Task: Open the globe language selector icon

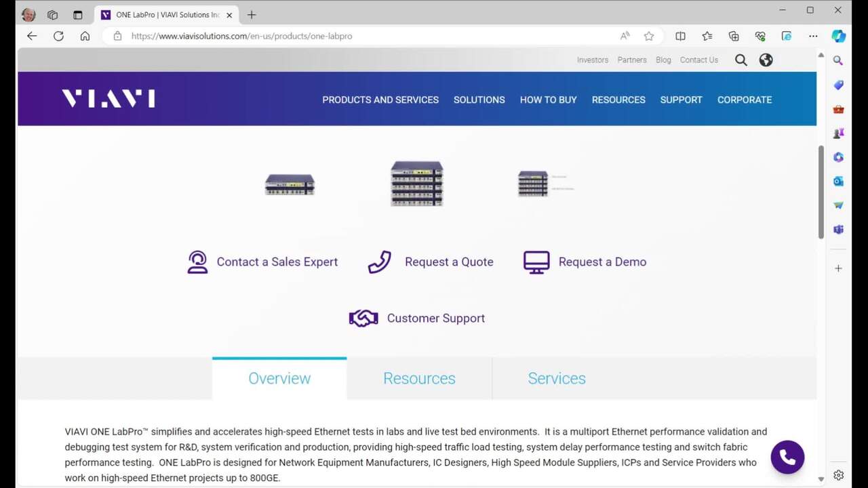Action: coord(766,60)
